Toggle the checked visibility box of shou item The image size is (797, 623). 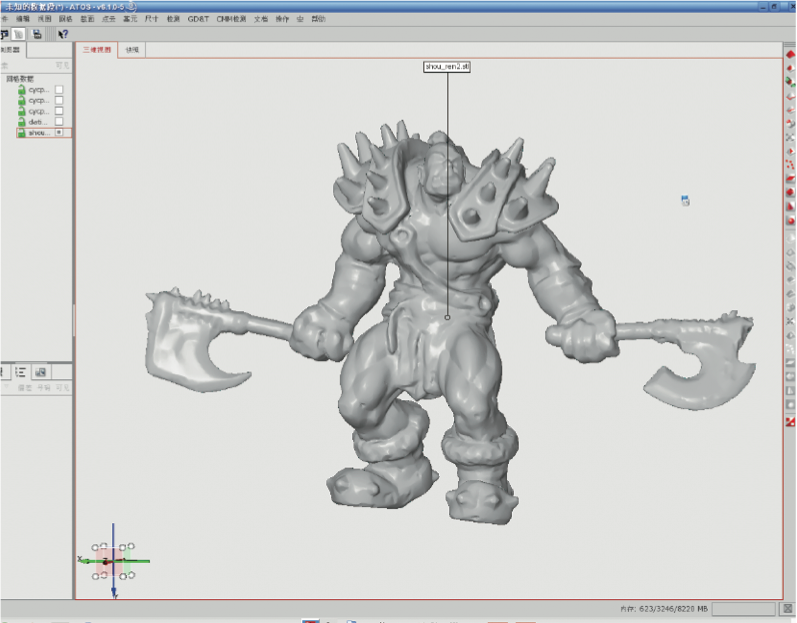click(59, 132)
